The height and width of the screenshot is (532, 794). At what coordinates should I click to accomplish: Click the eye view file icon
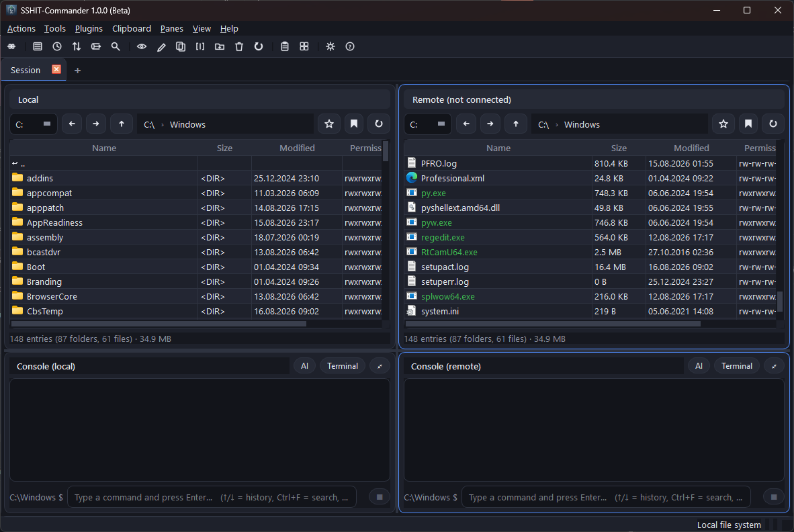(142, 46)
